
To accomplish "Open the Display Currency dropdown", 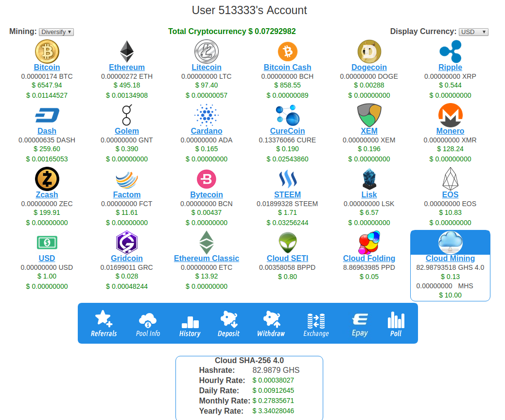I will pos(473,32).
